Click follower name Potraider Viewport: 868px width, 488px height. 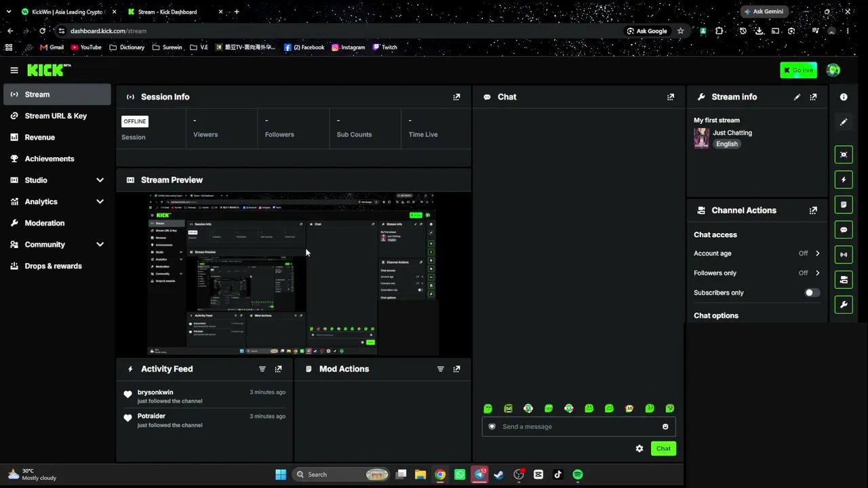coord(151,416)
